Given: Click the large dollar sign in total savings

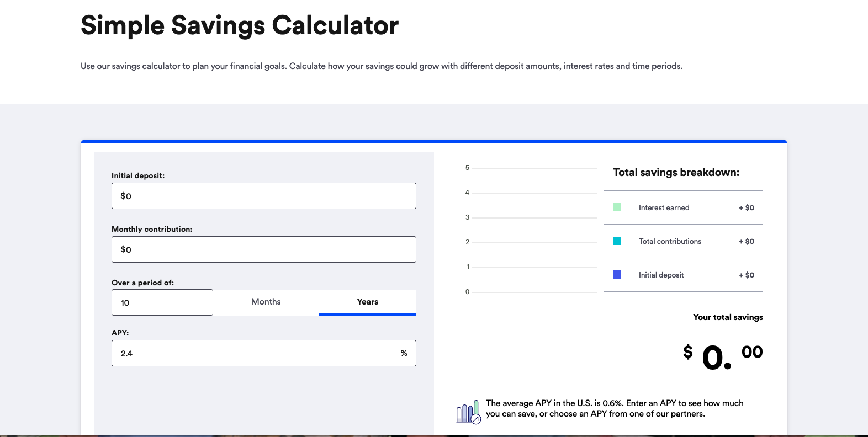Looking at the screenshot, I should tap(687, 351).
